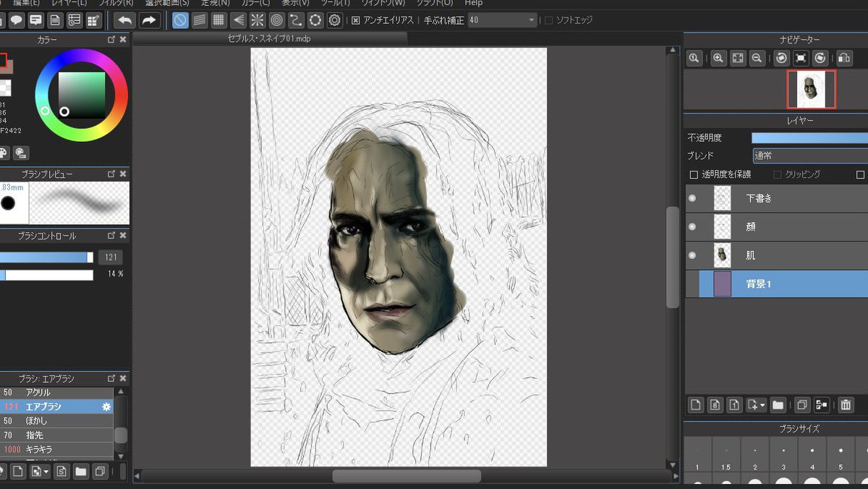Toggle the ソフトエッジ checkbox
The image size is (868, 489).
[x=549, y=20]
